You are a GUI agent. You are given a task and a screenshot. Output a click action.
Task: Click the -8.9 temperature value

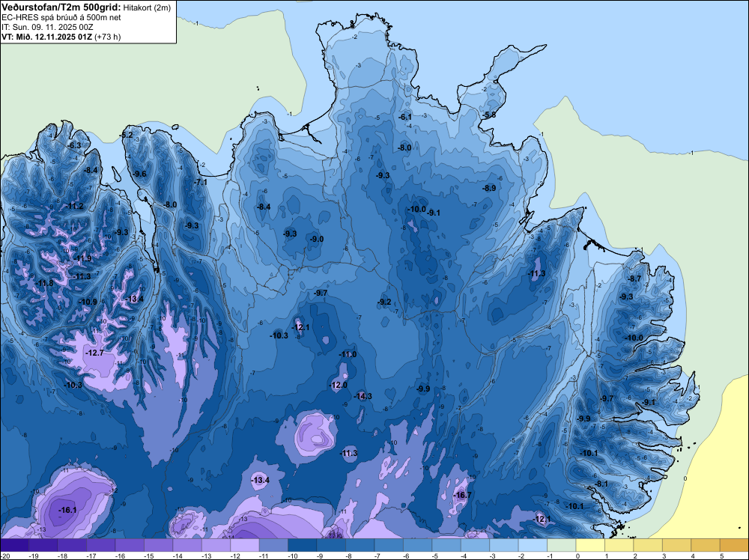pos(488,188)
